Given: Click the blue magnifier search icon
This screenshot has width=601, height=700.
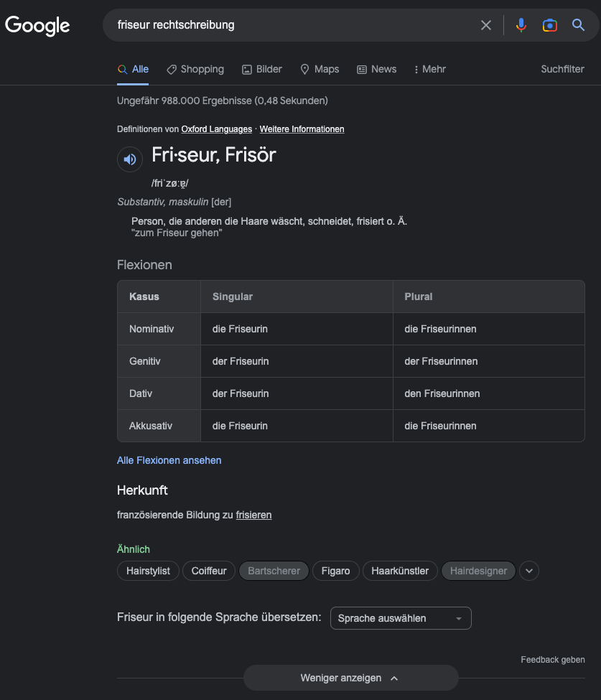Looking at the screenshot, I should tap(578, 25).
